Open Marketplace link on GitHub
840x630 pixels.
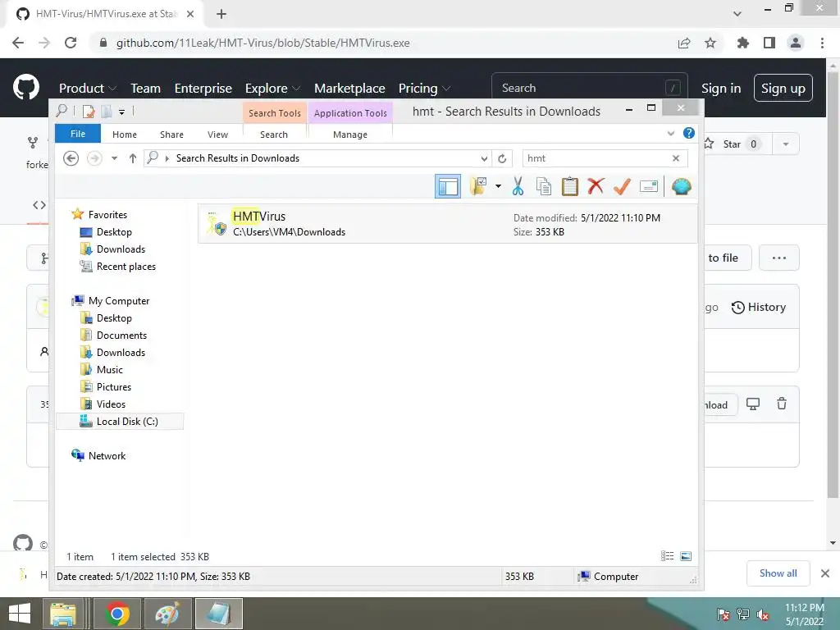(x=349, y=89)
